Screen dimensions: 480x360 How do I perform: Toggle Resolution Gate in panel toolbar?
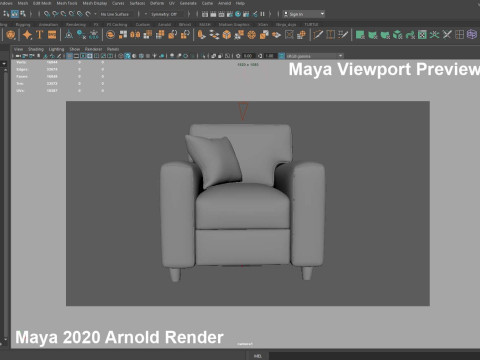(x=83, y=56)
